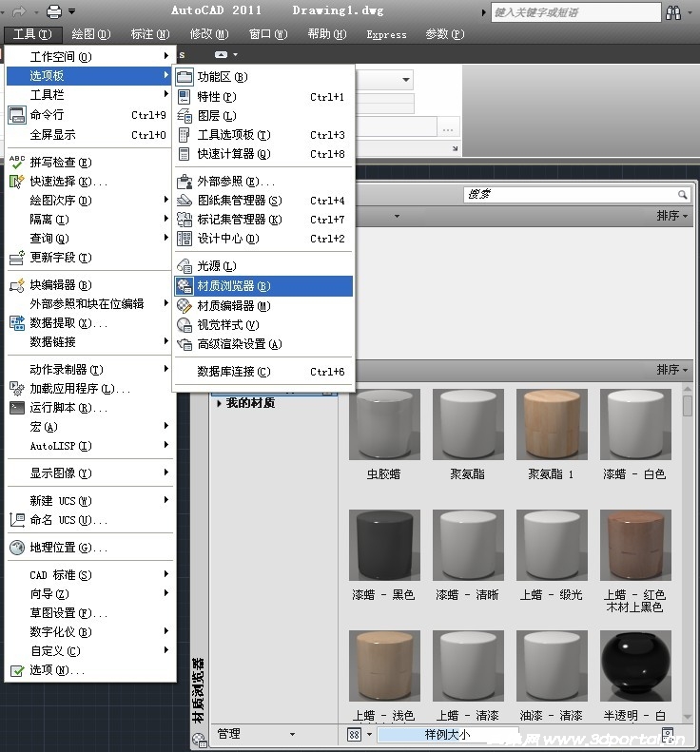The height and width of the screenshot is (752, 700).
Task: Select the 半透明 - 白 sphere thumbnail
Action: (635, 666)
